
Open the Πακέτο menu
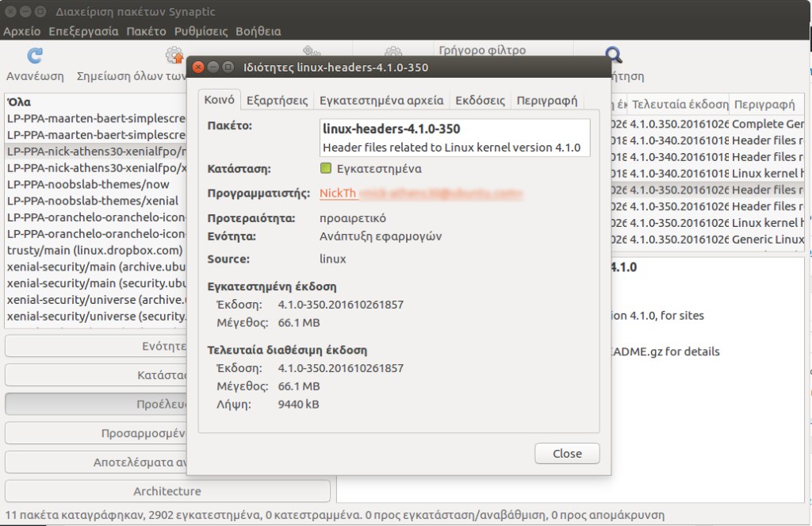click(147, 31)
